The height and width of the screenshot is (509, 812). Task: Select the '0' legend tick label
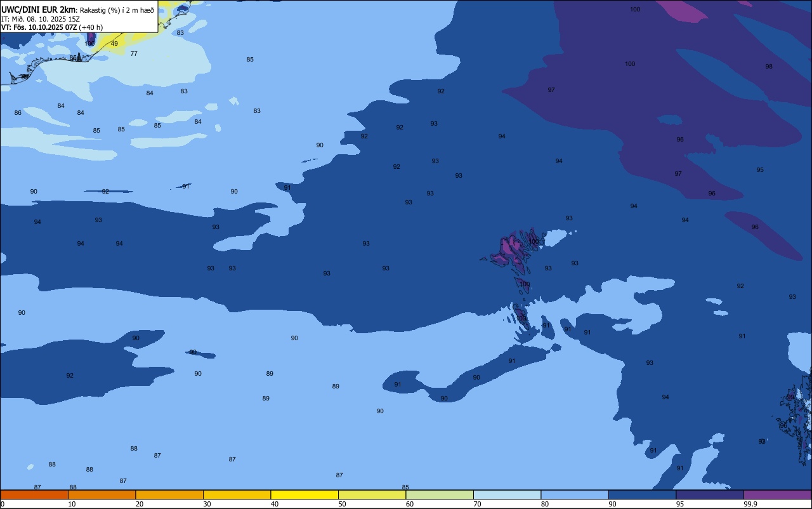point(3,504)
